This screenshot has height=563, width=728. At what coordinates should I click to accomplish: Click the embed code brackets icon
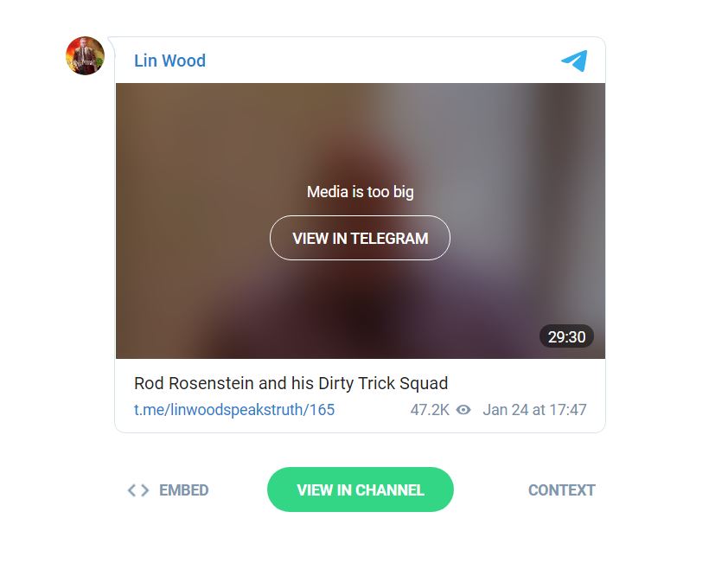pyautogui.click(x=138, y=490)
